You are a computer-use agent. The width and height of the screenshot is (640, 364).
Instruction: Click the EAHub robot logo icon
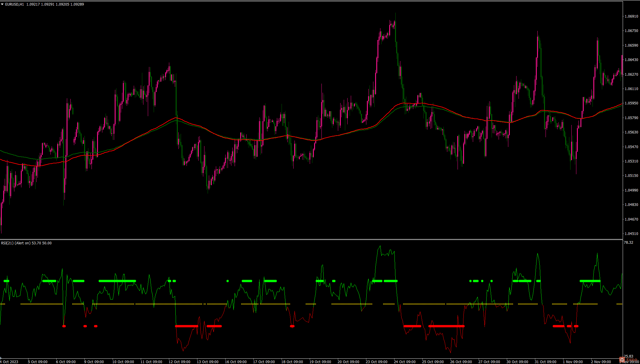pyautogui.click(x=622, y=360)
